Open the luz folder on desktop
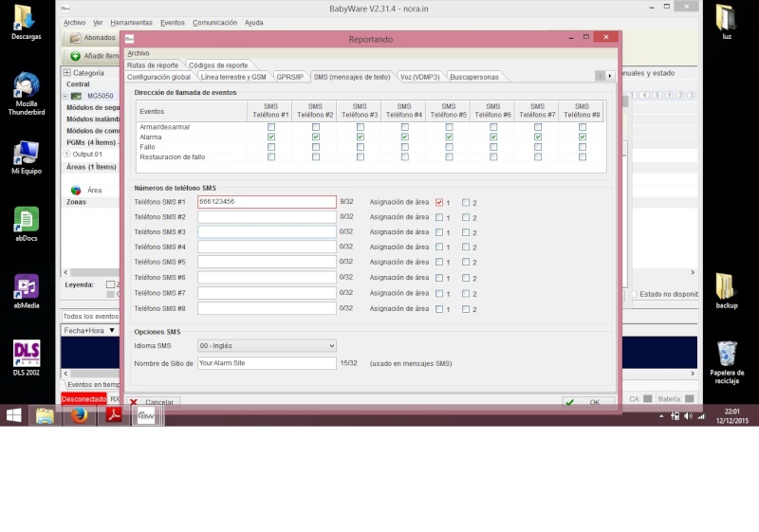 click(726, 22)
